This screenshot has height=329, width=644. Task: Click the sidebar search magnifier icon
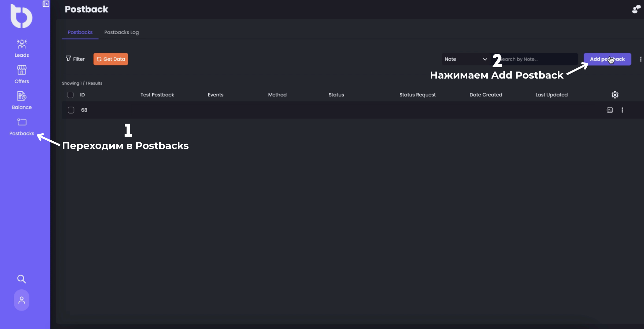click(21, 279)
